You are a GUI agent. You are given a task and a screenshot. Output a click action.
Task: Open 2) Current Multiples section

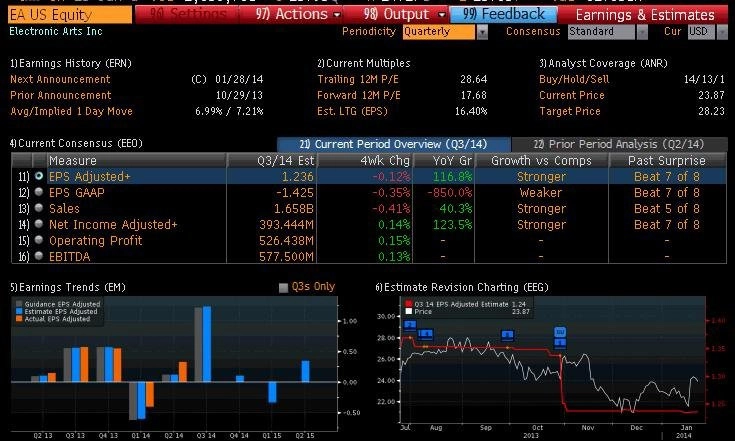click(x=364, y=63)
